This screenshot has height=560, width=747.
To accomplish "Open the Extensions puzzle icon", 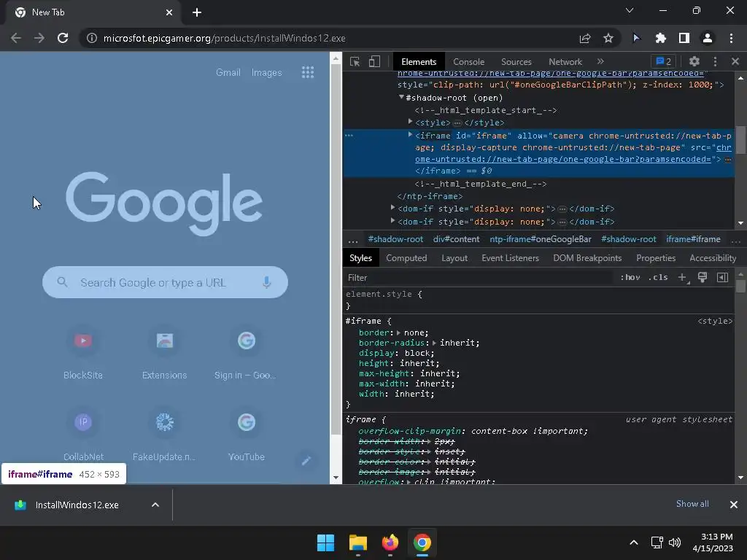I will point(660,38).
